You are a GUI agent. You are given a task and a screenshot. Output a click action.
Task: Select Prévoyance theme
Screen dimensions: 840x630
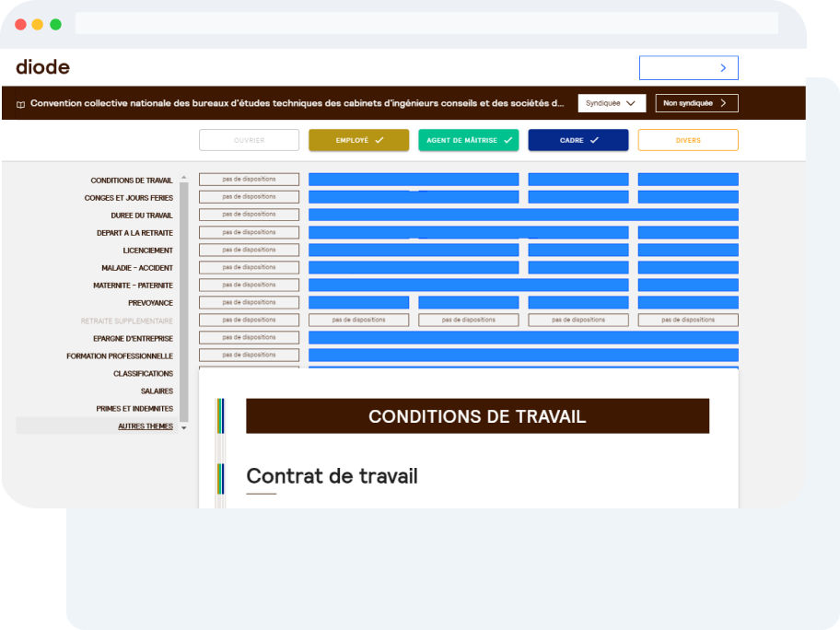tap(150, 303)
